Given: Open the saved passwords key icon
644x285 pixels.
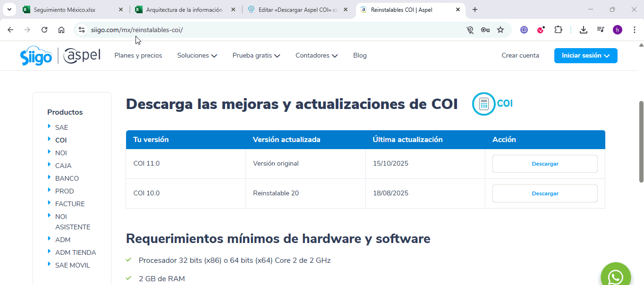Looking at the screenshot, I should [485, 30].
